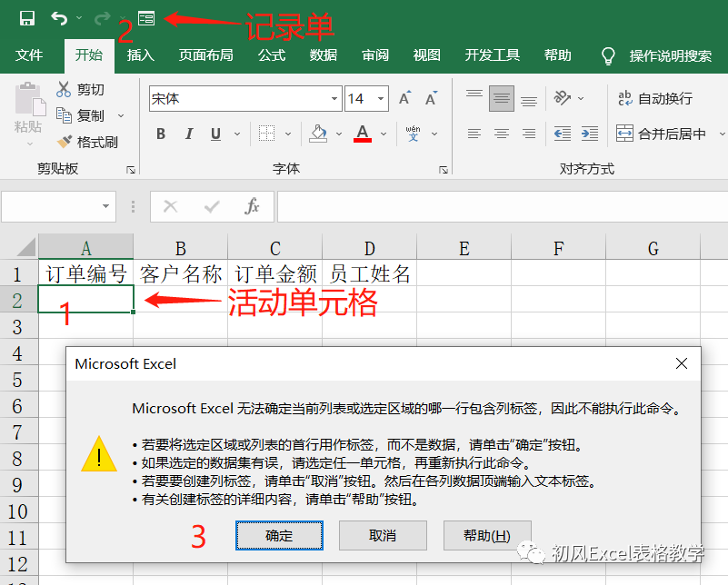728x585 pixels.
Task: Toggle Underline formatting
Action: click(x=215, y=134)
